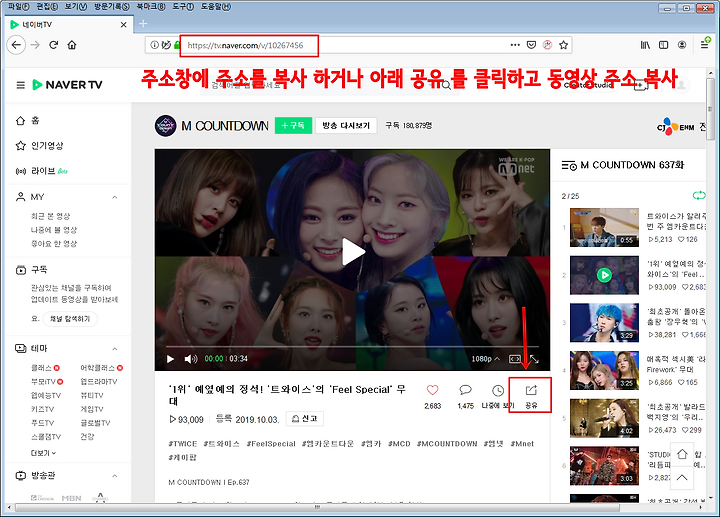The image size is (720, 517).
Task: Click green +구독 subscribe button
Action: tap(293, 125)
